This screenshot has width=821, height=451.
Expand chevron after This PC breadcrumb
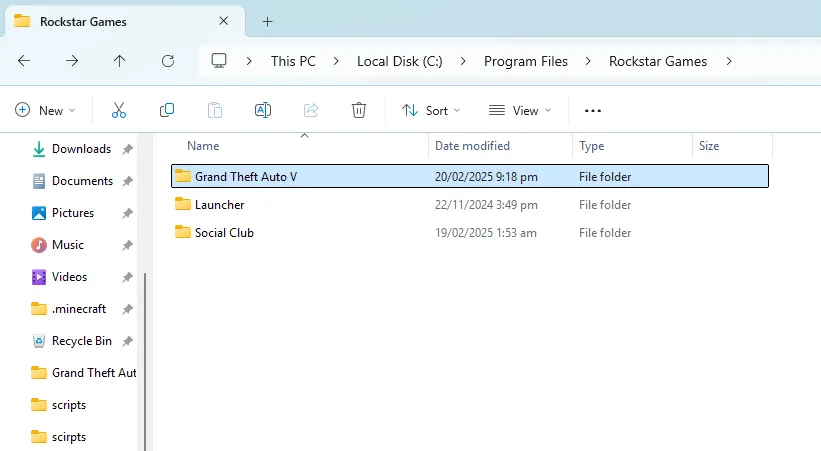click(x=336, y=61)
